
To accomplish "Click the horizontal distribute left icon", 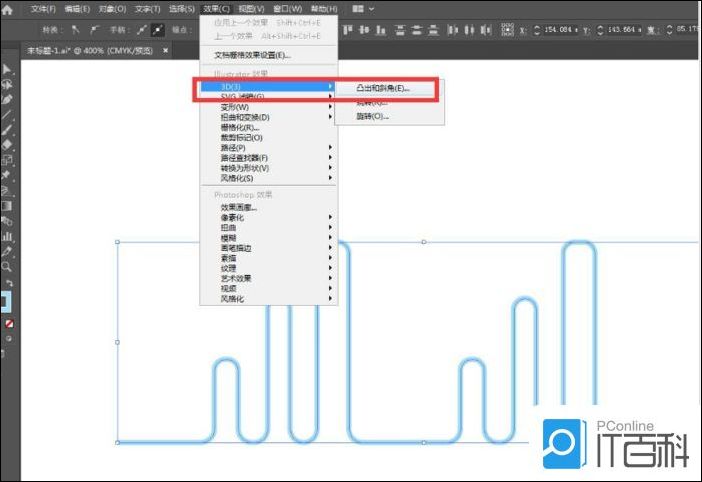I will click(x=453, y=30).
